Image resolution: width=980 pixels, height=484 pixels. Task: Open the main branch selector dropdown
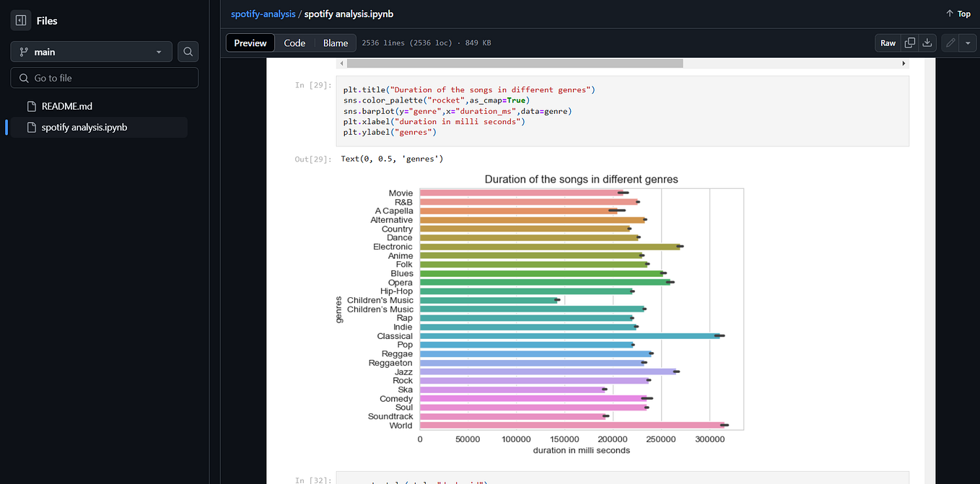pos(91,51)
